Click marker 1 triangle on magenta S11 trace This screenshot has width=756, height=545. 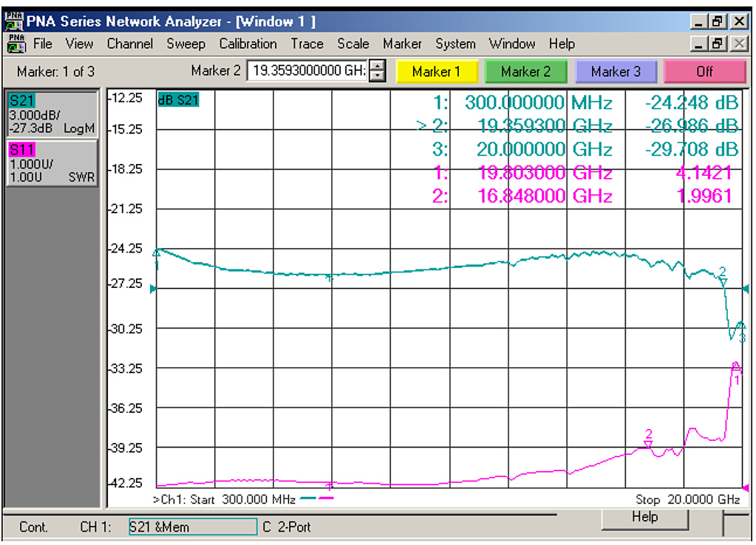[x=735, y=366]
